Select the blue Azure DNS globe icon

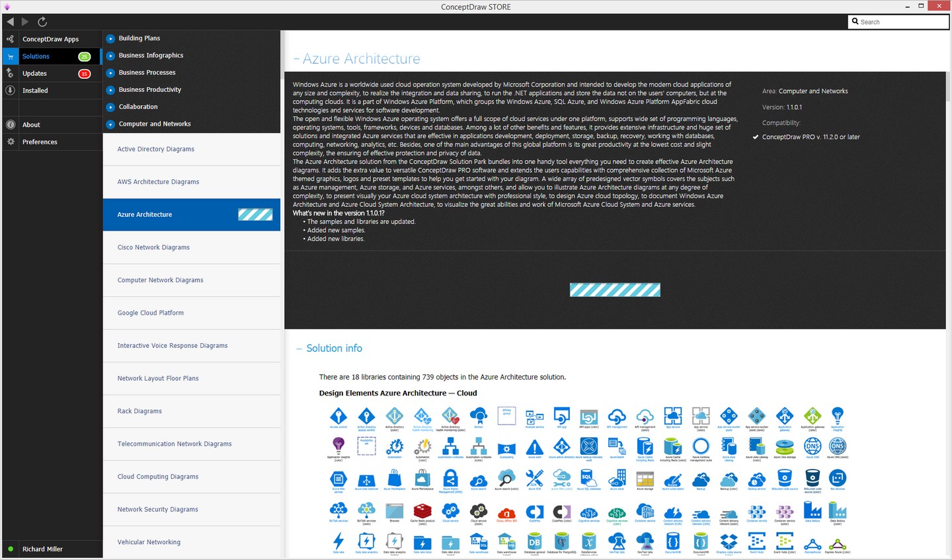coord(813,446)
